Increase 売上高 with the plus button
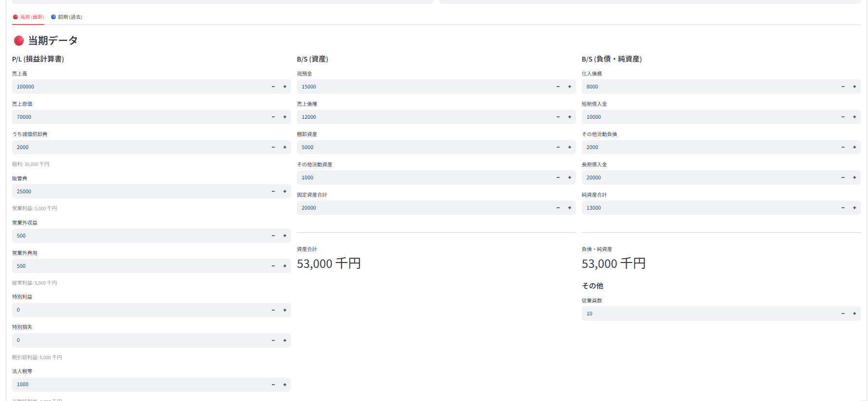 (285, 87)
